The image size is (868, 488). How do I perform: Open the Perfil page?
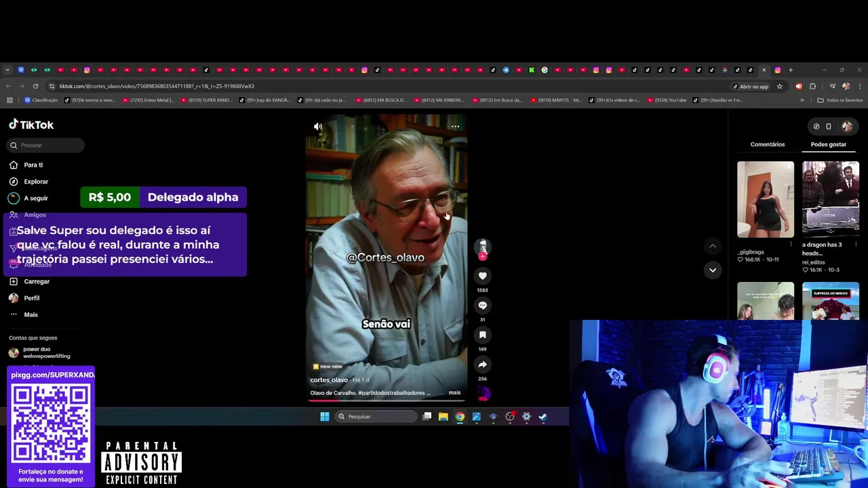(31, 298)
